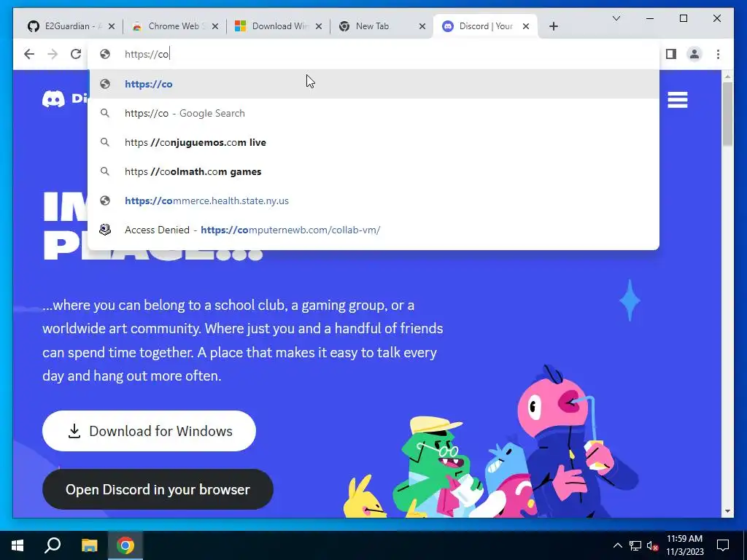Select the https://co URL suggestion
This screenshot has height=560, width=747.
373,84
